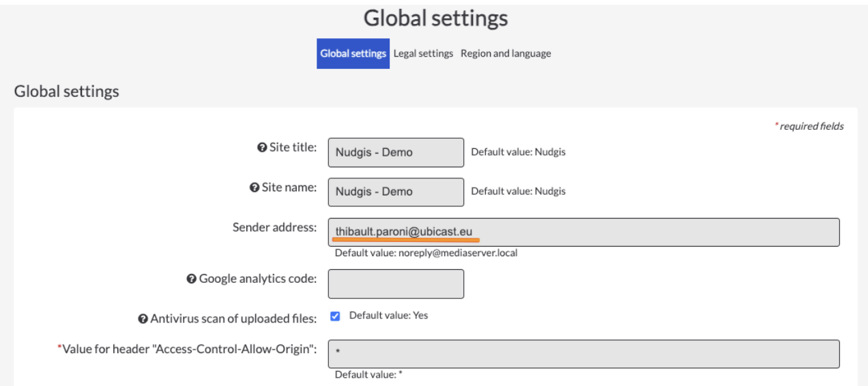The width and height of the screenshot is (868, 386).
Task: Click into the Site name field
Action: pyautogui.click(x=396, y=192)
